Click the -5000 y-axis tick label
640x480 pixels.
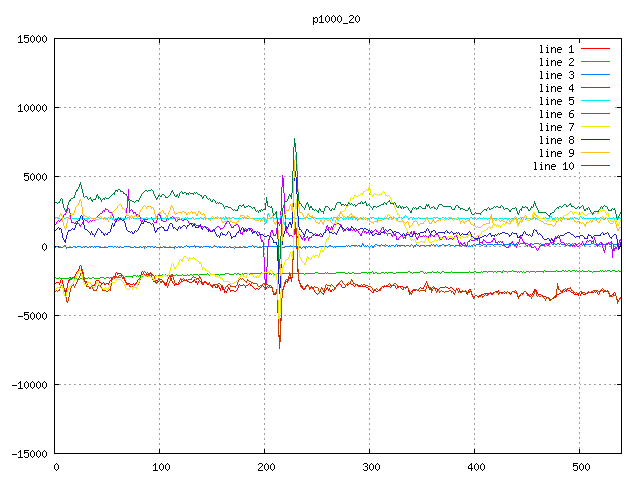(32, 315)
